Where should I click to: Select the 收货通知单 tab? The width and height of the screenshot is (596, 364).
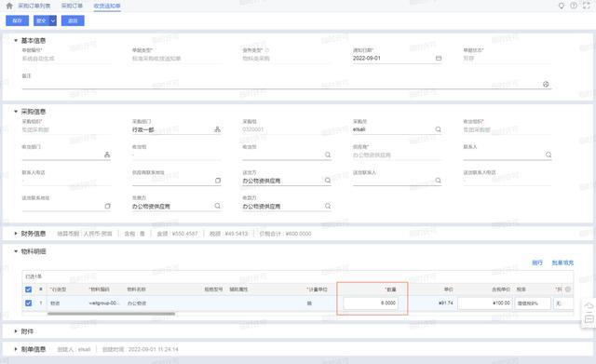tap(107, 6)
